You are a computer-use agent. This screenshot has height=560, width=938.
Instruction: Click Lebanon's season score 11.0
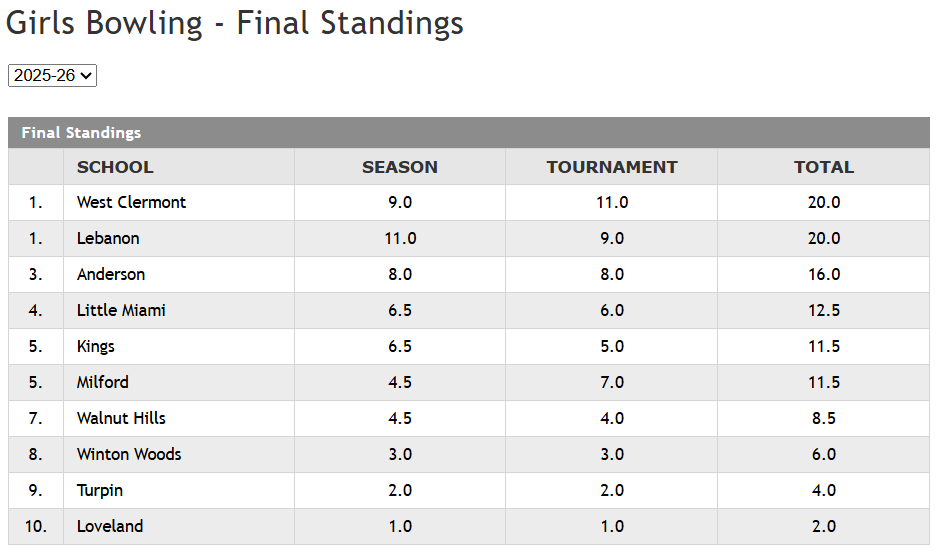[x=400, y=238]
